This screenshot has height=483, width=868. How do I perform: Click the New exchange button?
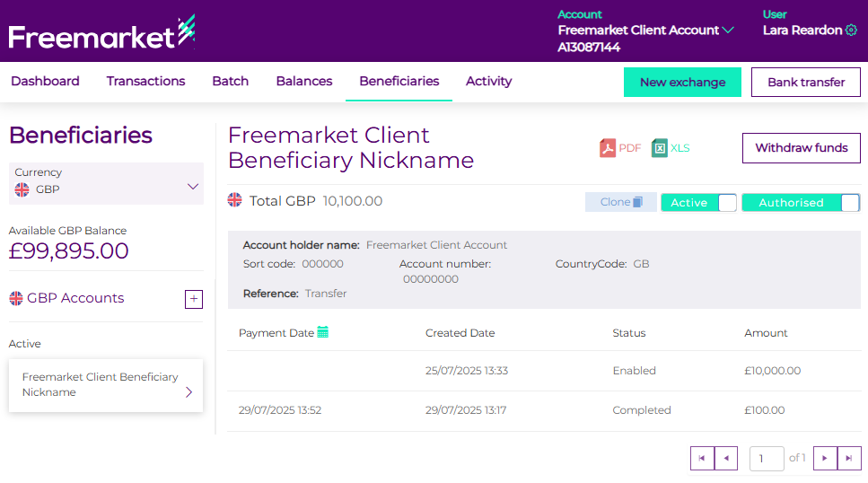click(682, 82)
